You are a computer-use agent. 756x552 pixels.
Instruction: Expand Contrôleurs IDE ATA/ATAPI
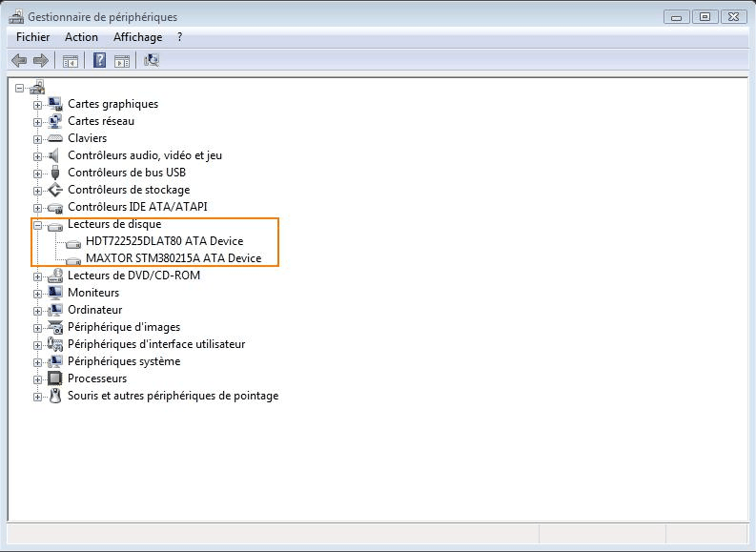click(x=37, y=208)
